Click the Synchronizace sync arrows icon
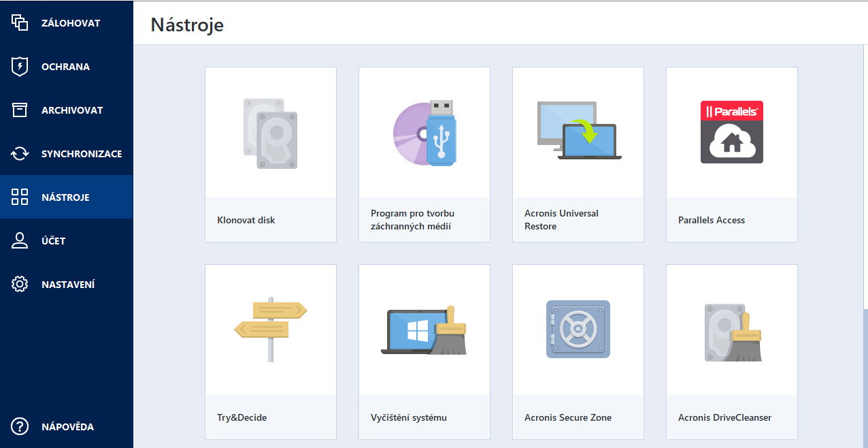The width and height of the screenshot is (868, 448). [x=20, y=154]
